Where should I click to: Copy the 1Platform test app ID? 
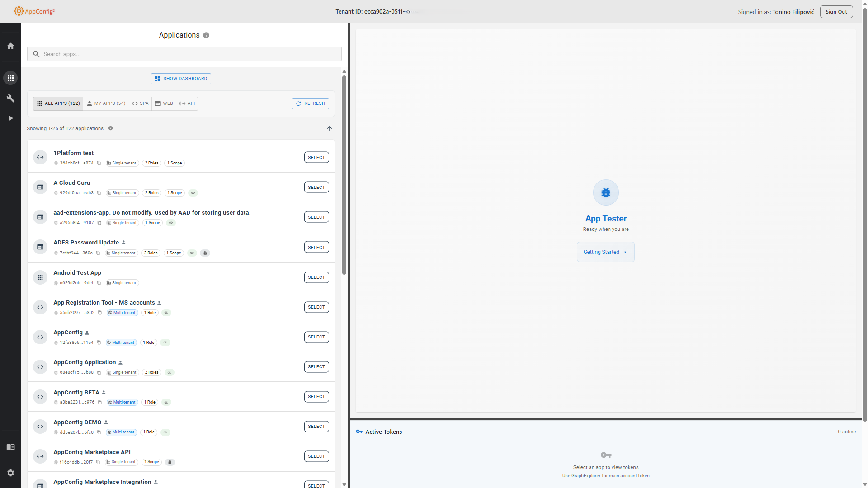click(99, 163)
